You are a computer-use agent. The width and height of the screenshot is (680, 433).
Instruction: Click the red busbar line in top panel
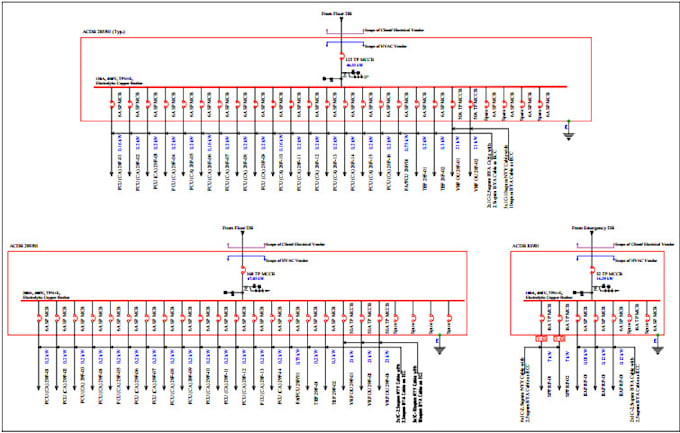(330, 87)
